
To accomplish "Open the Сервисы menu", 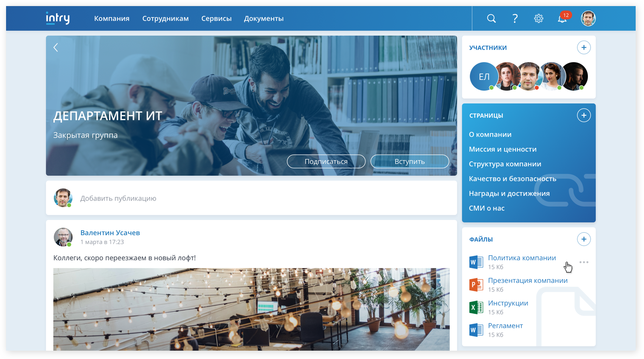I will tap(216, 19).
